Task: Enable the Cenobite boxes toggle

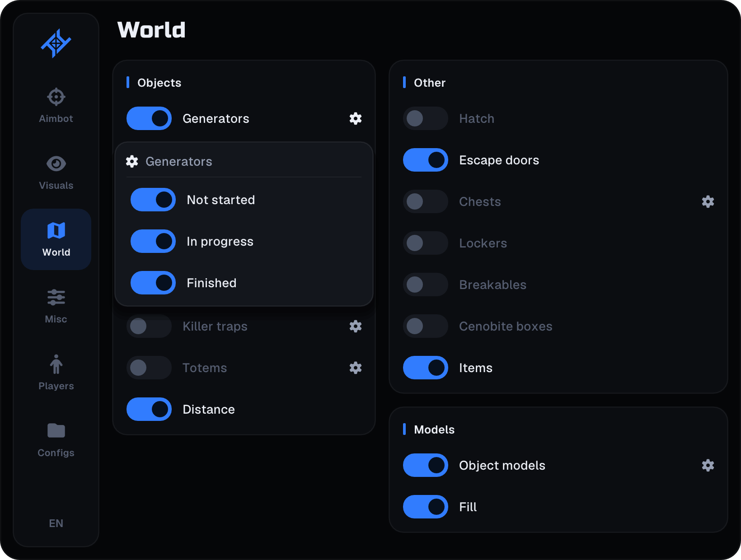Action: pyautogui.click(x=426, y=326)
